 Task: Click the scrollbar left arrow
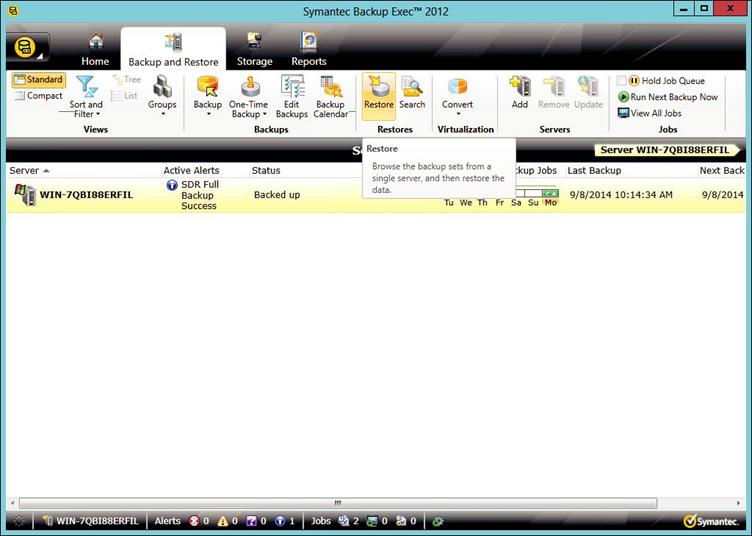[12, 503]
